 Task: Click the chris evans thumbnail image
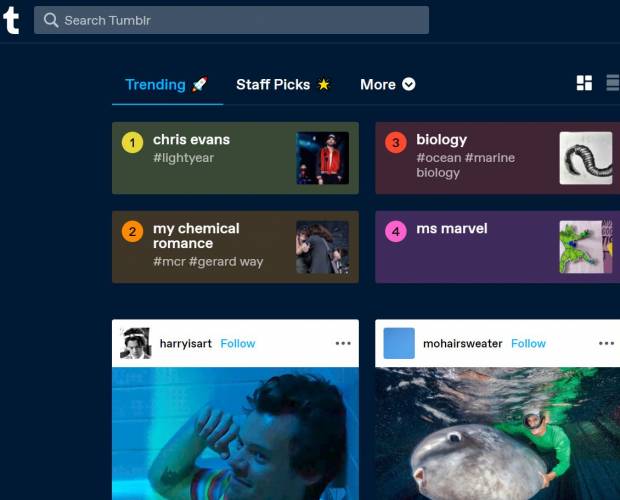tap(323, 158)
